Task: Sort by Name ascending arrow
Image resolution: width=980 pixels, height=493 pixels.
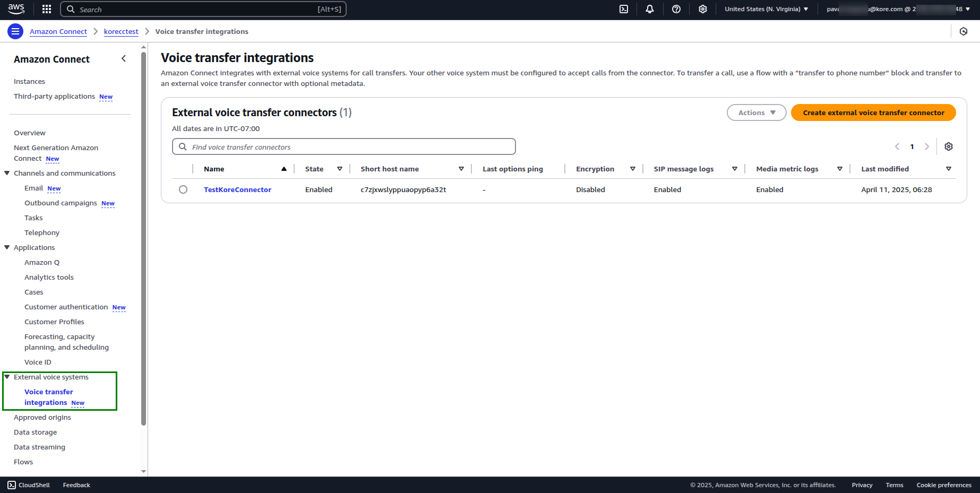Action: (x=284, y=169)
